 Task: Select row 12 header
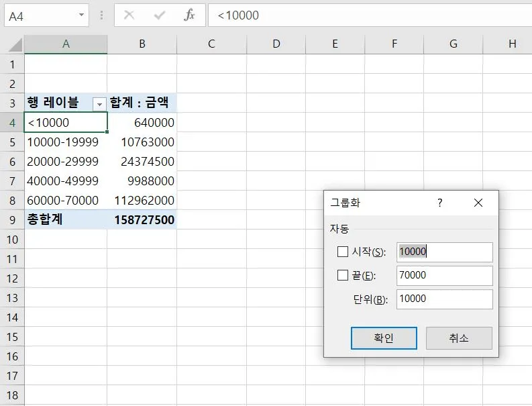pyautogui.click(x=12, y=278)
